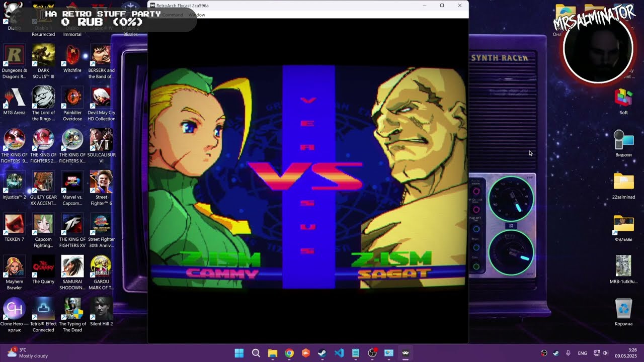Open Notepad from the taskbar

tap(355, 353)
